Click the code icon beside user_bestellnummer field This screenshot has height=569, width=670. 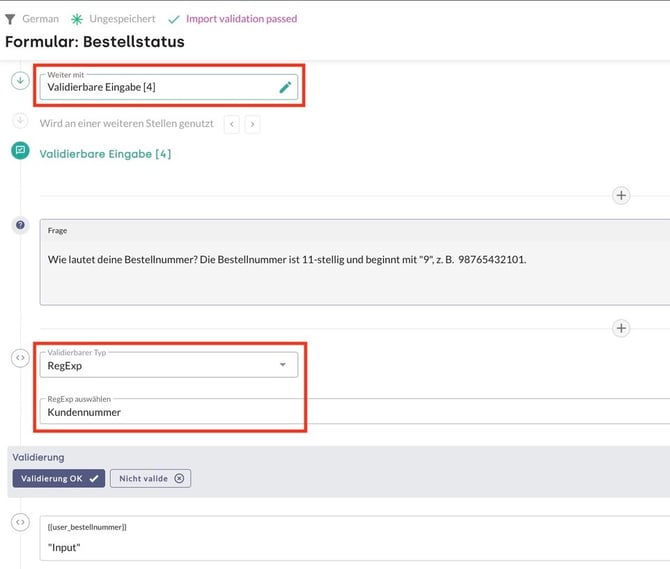tap(20, 522)
